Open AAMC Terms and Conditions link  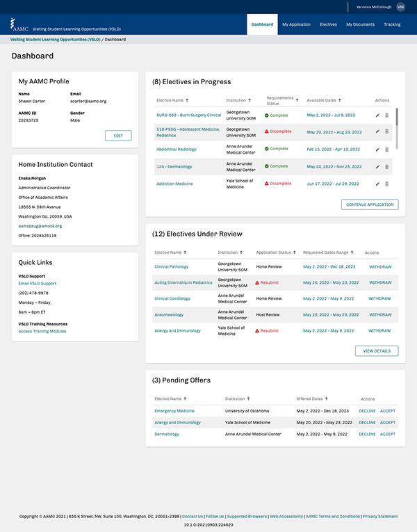[x=333, y=517]
